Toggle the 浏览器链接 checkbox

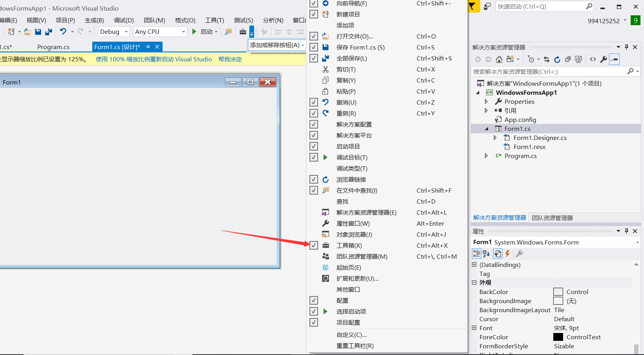tap(313, 179)
